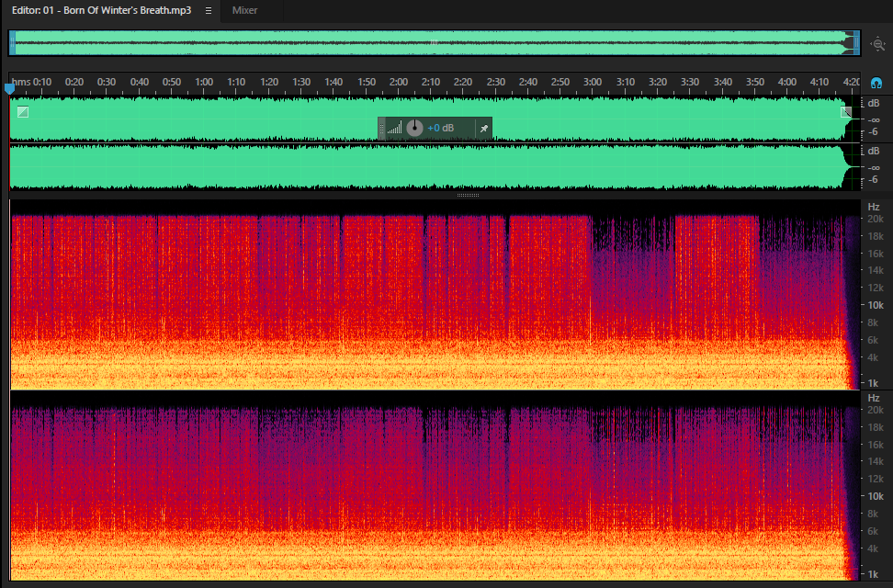Viewport: 893px width, 588px height.
Task: Click the HUD volume bars icon
Action: [394, 128]
